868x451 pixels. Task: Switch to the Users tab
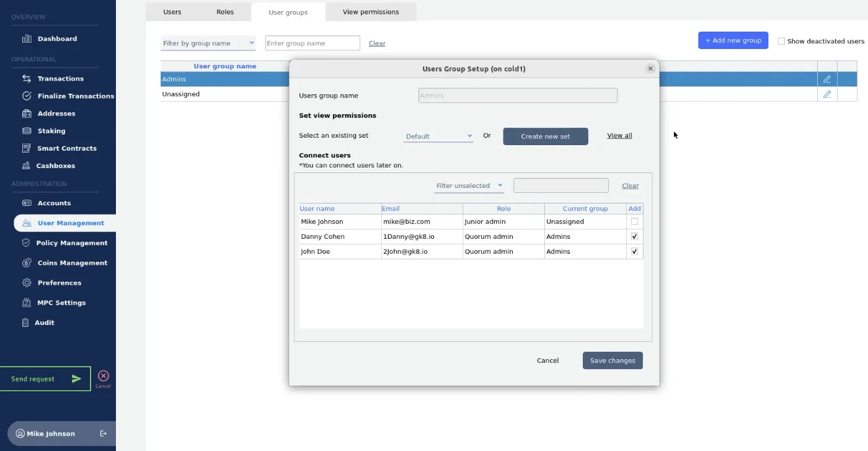pos(172,12)
